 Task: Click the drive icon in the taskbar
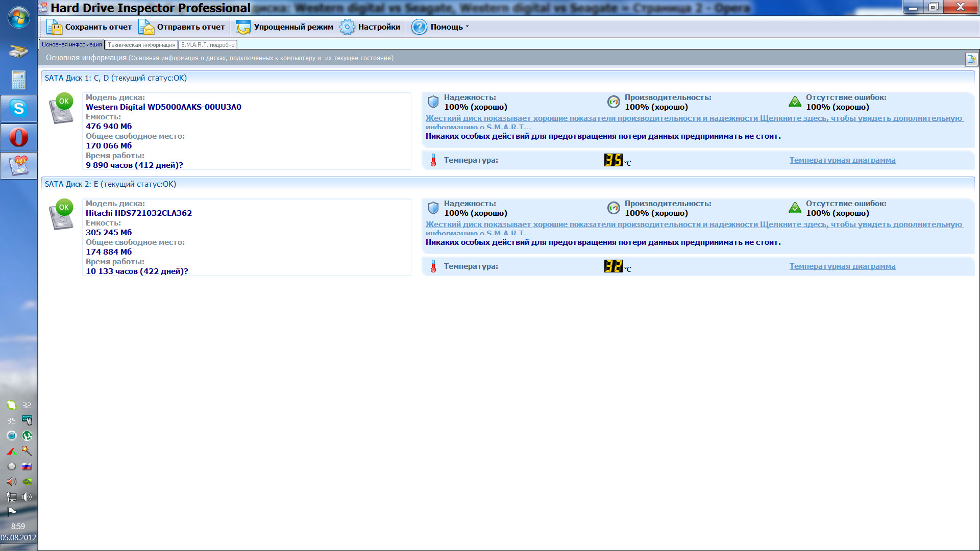[18, 51]
